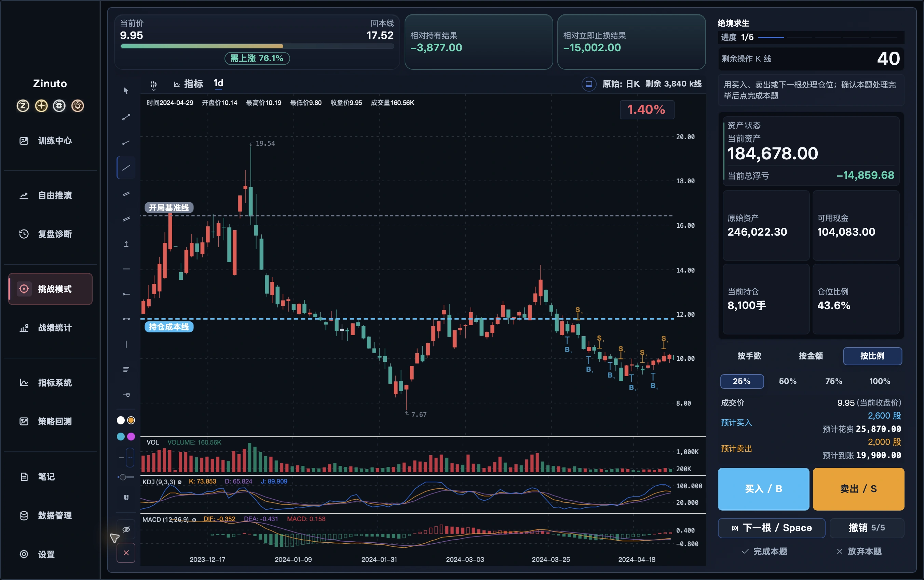Screen dimensions: 924x580
Task: Go to 自由推演 in the sidebar
Action: 50,196
